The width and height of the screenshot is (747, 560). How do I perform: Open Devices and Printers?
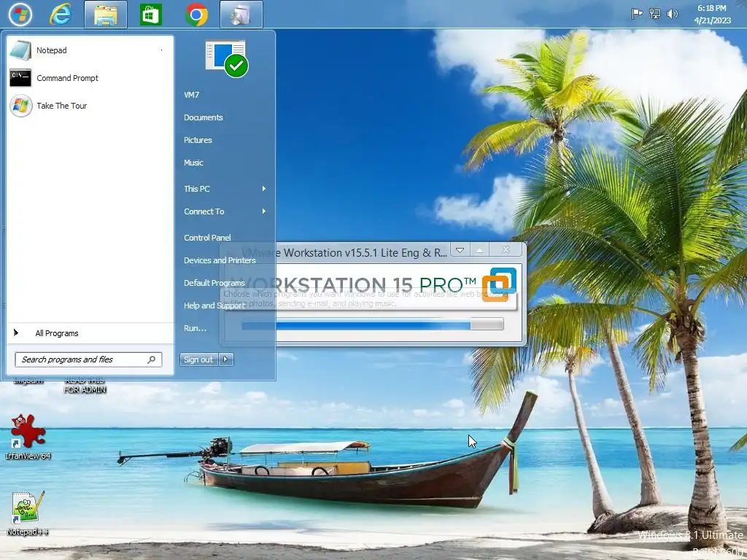[220, 260]
